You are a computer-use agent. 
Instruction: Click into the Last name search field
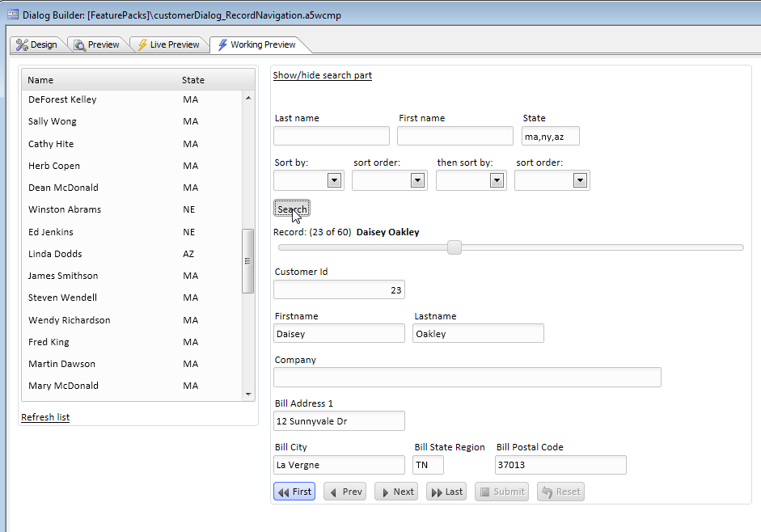pos(332,136)
